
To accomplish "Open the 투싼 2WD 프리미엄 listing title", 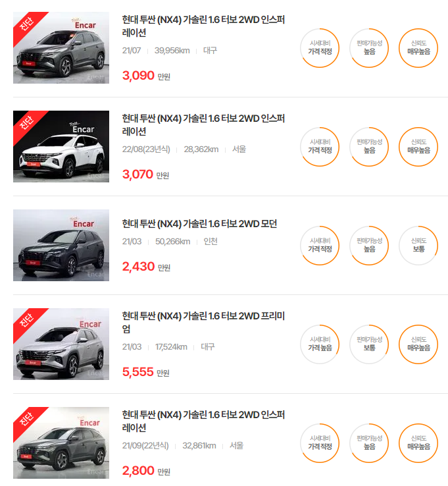I will [203, 322].
